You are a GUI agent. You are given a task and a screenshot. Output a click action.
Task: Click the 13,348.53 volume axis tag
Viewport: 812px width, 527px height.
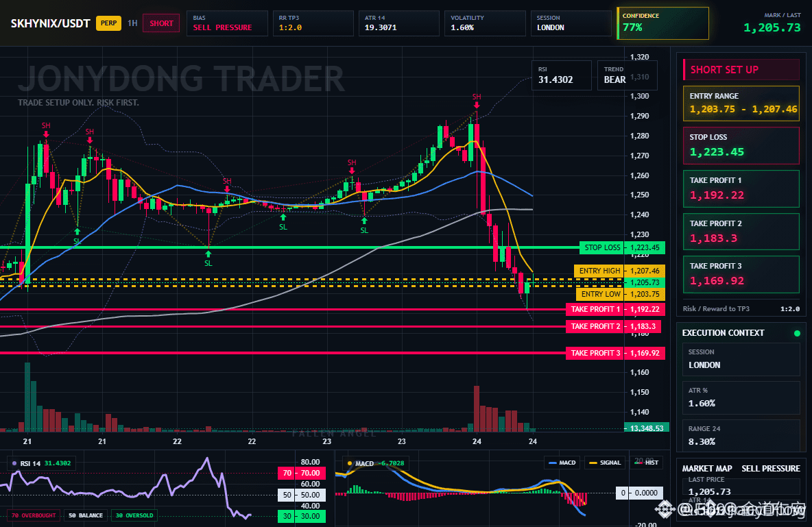(646, 428)
